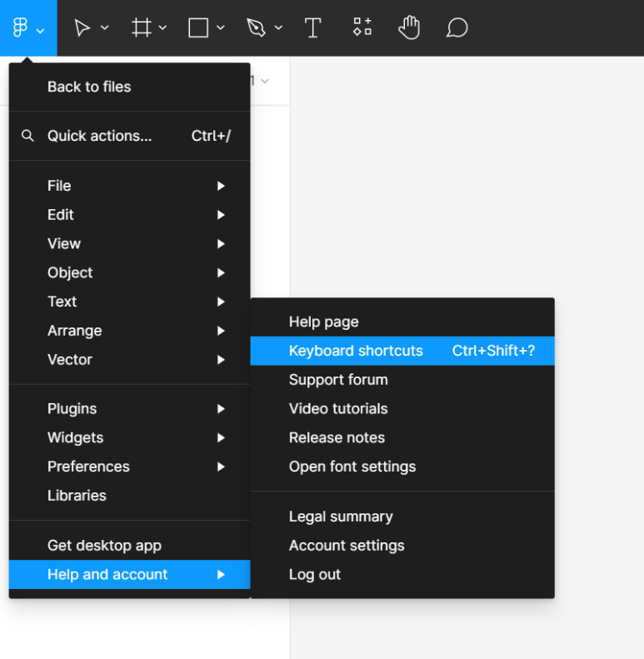Go to Account settings
The height and width of the screenshot is (659, 644).
(x=402, y=546)
